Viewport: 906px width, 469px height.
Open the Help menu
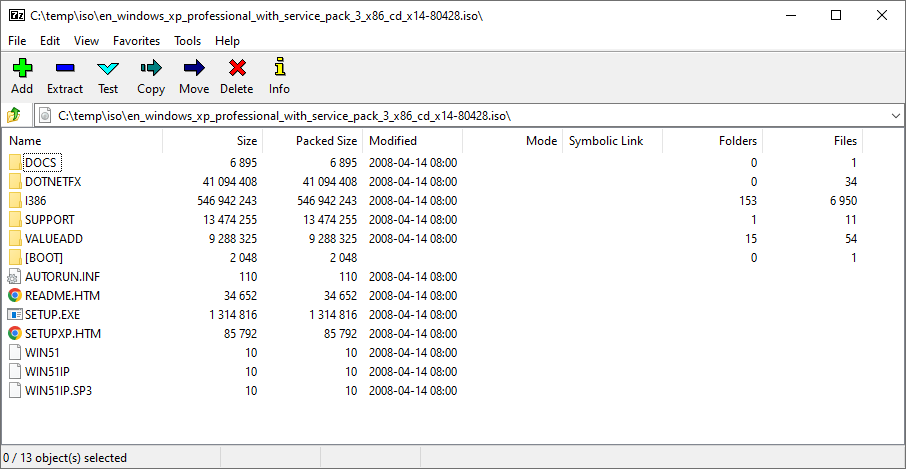pyautogui.click(x=228, y=41)
